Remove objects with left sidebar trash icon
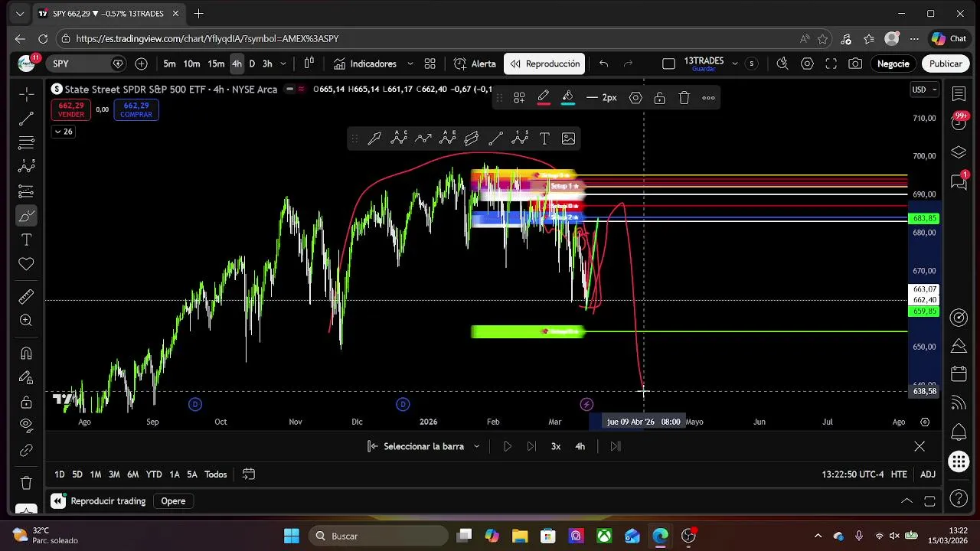980x551 pixels. pos(26,483)
